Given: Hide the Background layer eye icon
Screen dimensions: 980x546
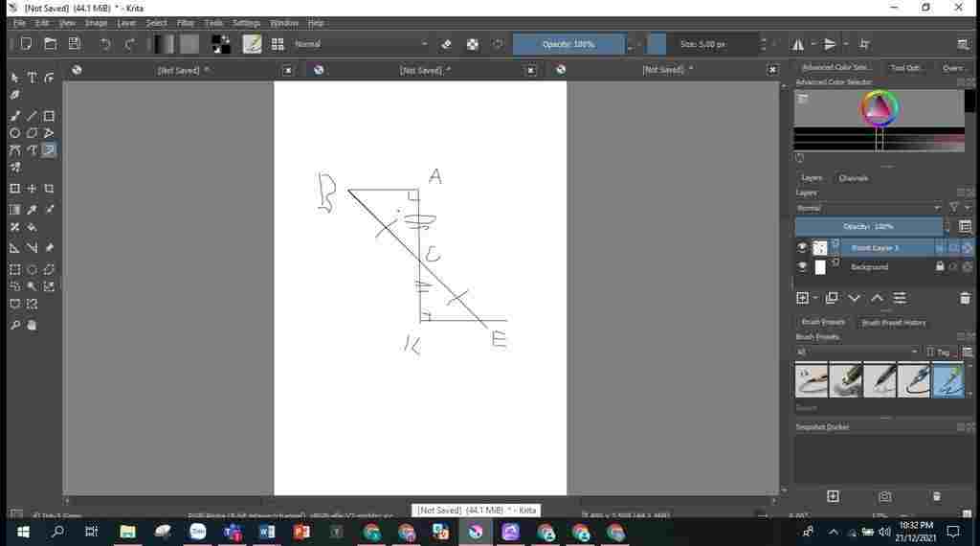Looking at the screenshot, I should (803, 267).
